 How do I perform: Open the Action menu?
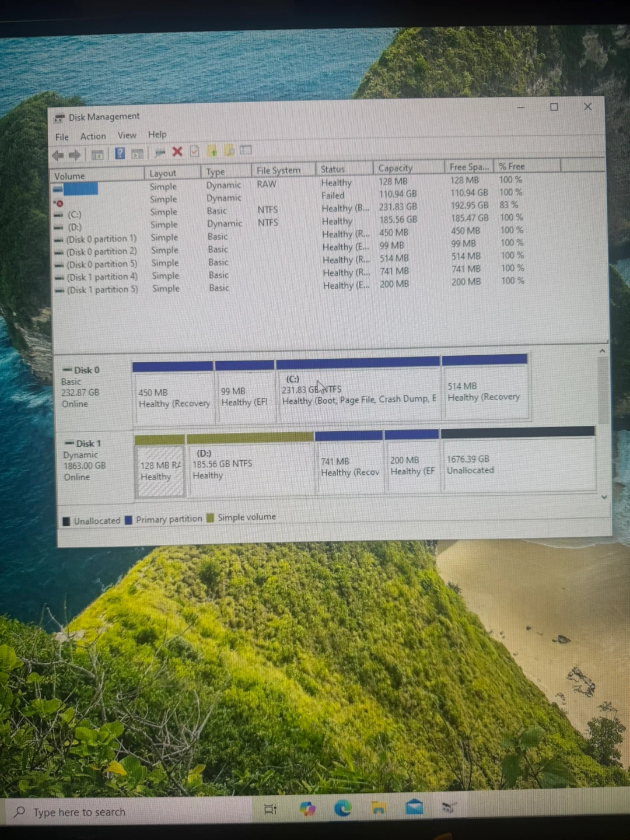[x=93, y=136]
